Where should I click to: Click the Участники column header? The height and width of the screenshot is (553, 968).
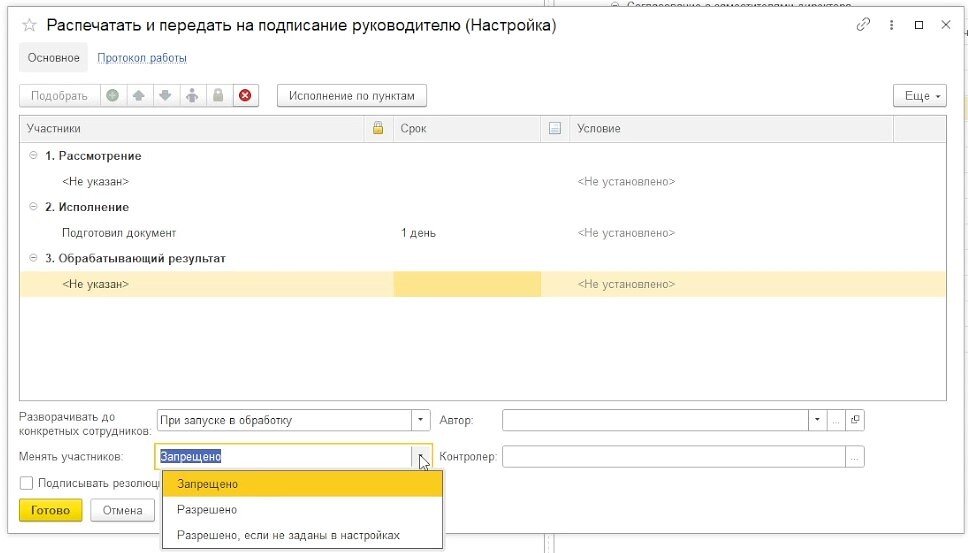point(192,128)
